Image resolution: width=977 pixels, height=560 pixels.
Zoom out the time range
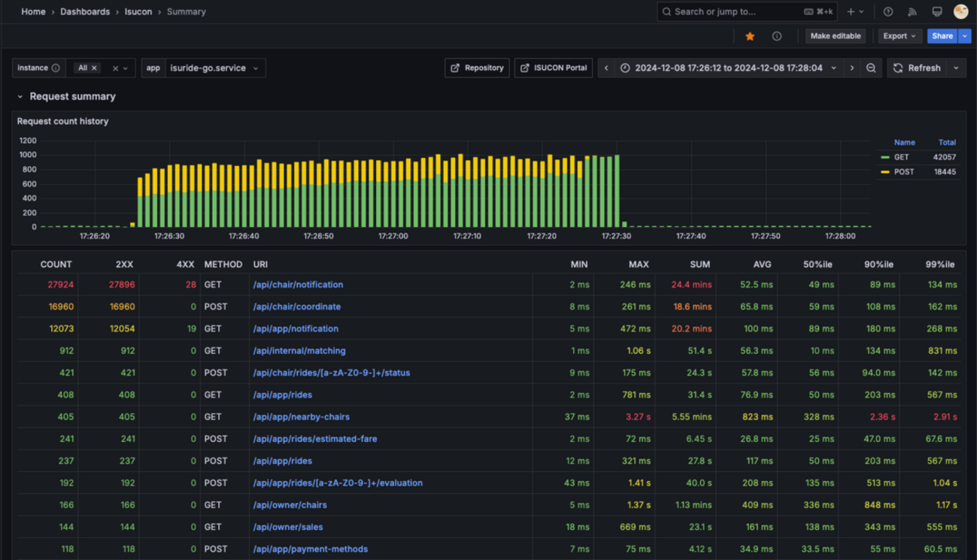871,68
